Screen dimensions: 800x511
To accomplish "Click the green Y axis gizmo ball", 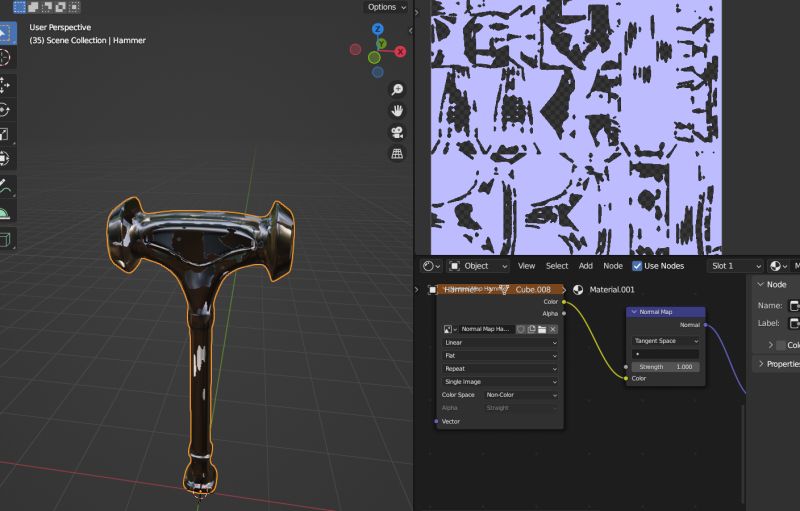I will click(381, 44).
